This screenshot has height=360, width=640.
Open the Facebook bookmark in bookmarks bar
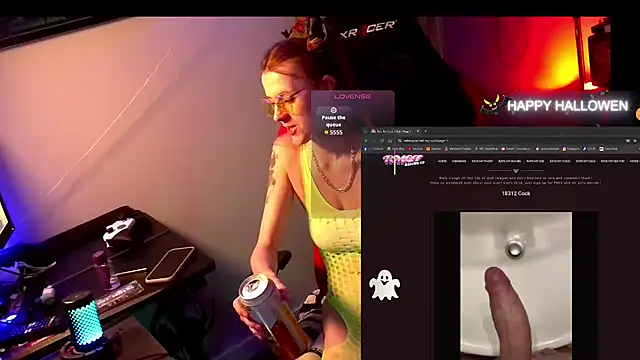(374, 149)
